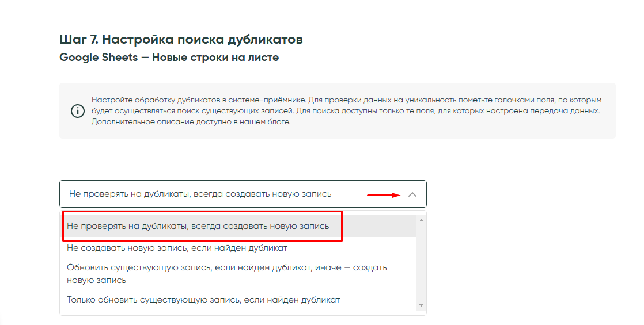Click the info circle icon in the notice

pyautogui.click(x=77, y=111)
